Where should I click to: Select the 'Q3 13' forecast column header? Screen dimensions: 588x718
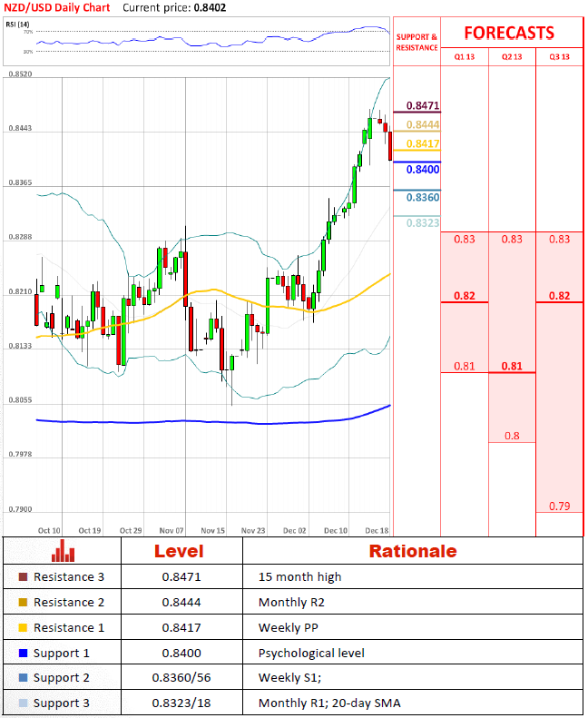pyautogui.click(x=560, y=57)
